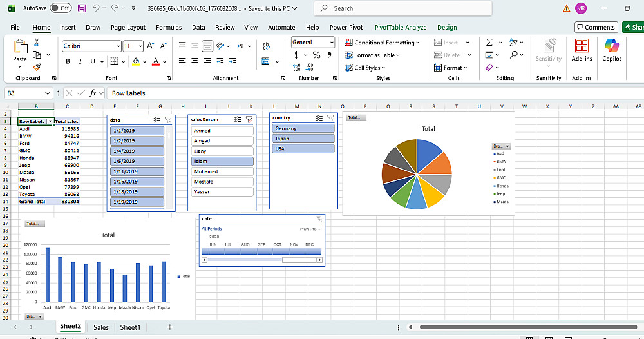Click the worksheet horizontal scrollbar
This screenshot has height=339, width=644.
click(x=528, y=327)
